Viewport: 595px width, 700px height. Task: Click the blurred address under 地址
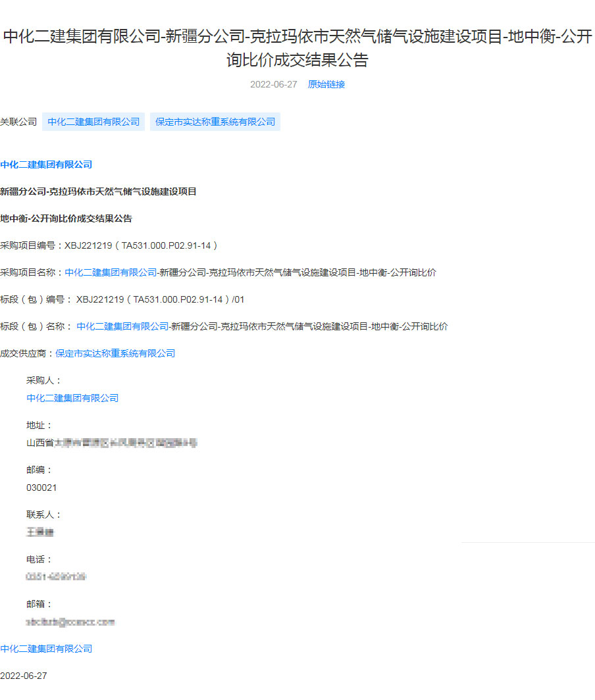click(x=112, y=443)
